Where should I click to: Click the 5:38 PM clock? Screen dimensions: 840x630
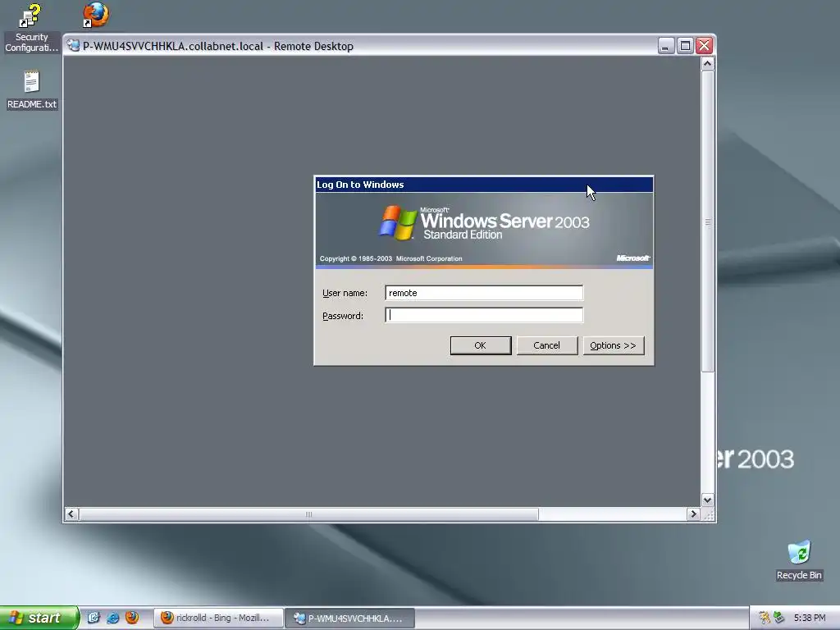pos(810,619)
